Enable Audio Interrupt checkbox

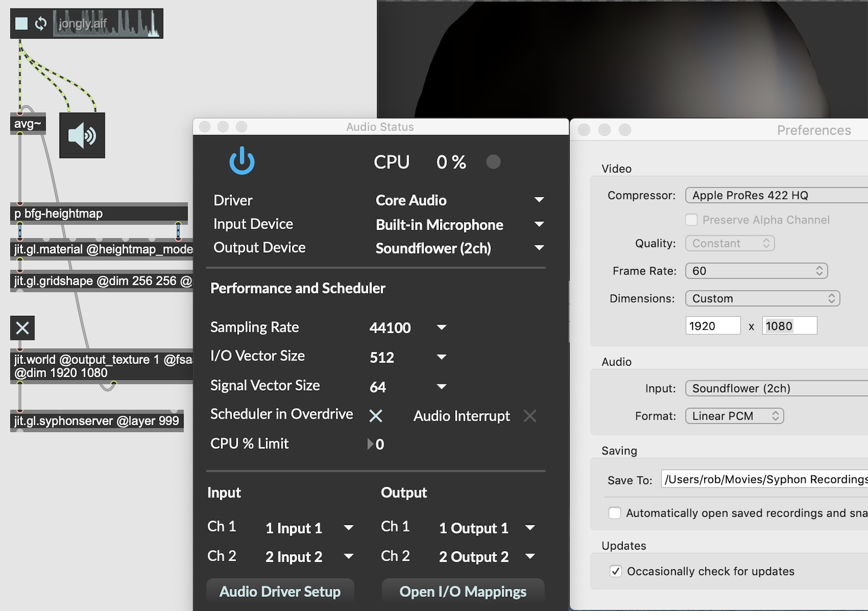(x=529, y=416)
